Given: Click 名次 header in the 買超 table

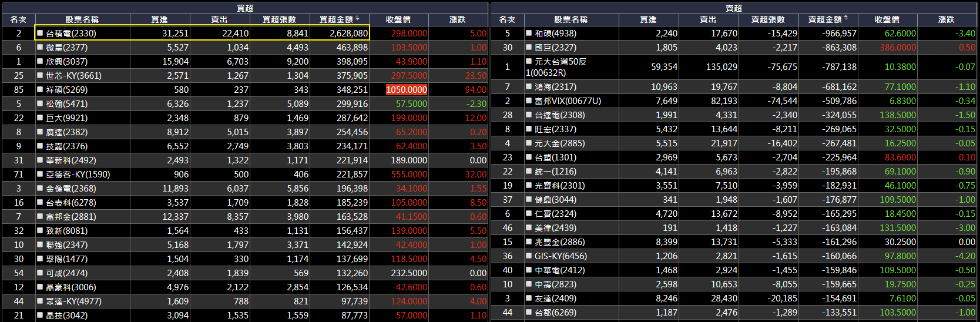Looking at the screenshot, I should (18, 19).
